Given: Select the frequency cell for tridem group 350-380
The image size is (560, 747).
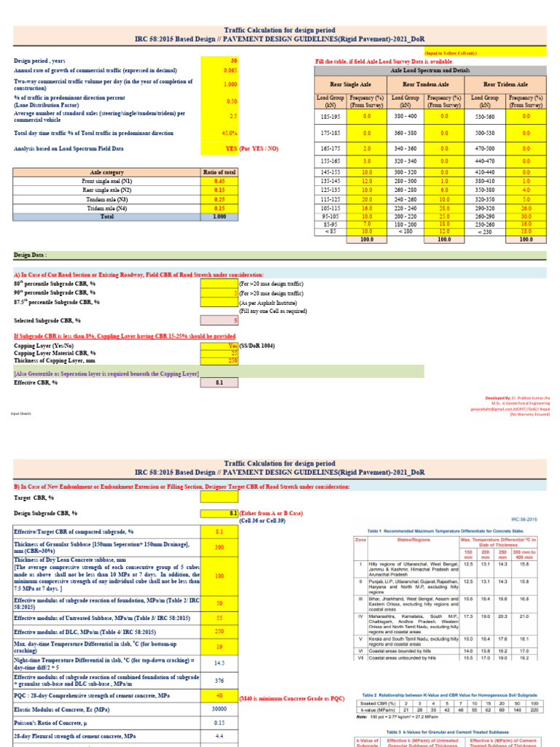Looking at the screenshot, I should click(x=526, y=190).
